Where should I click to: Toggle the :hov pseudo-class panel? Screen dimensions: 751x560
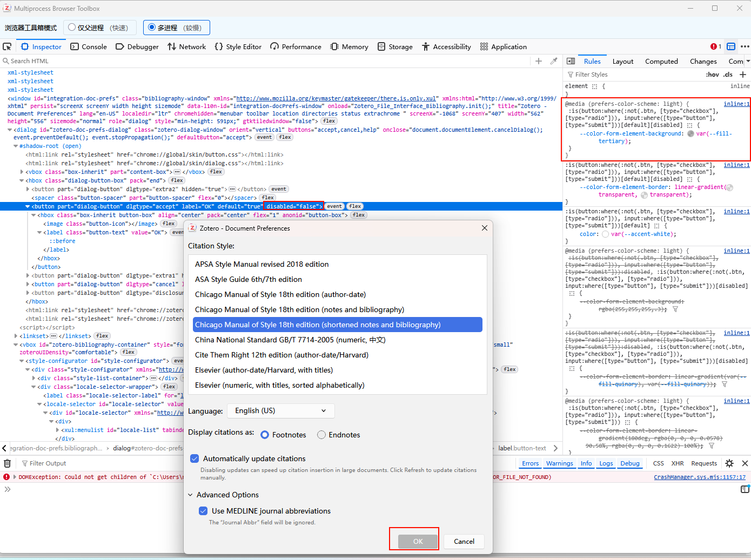[713, 75]
